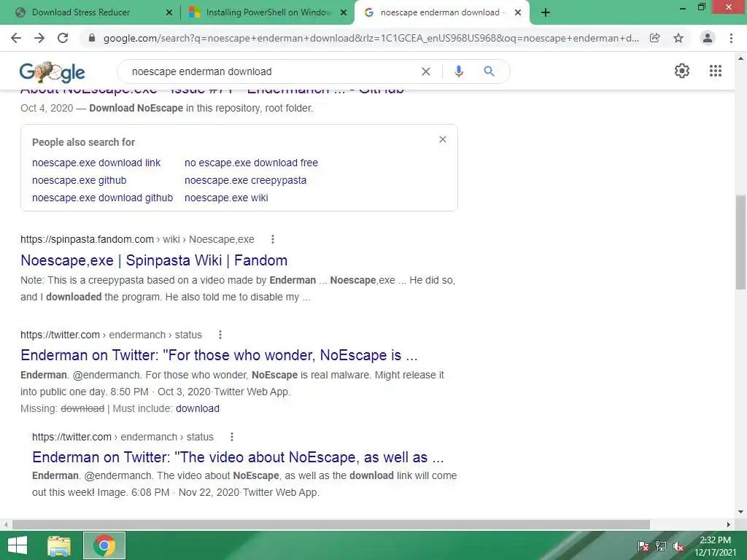Image resolution: width=747 pixels, height=560 pixels.
Task: Open Google quick settings gear
Action: (x=682, y=71)
